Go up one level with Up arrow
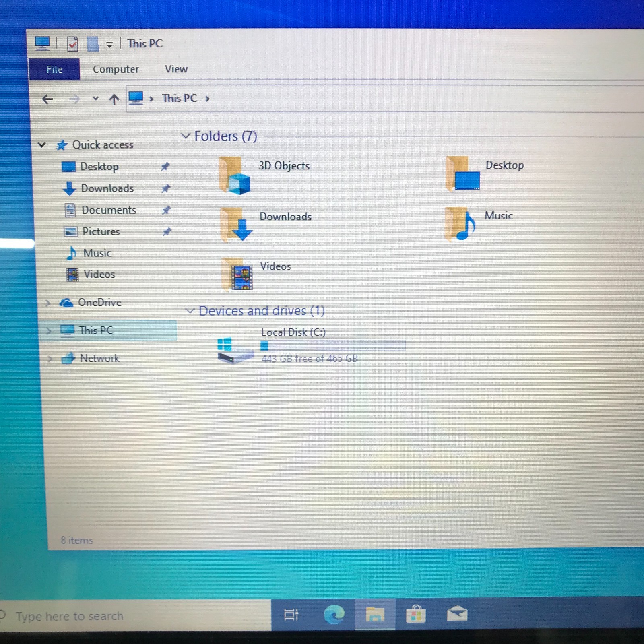Screen dimensions: 644x644 pos(114,99)
